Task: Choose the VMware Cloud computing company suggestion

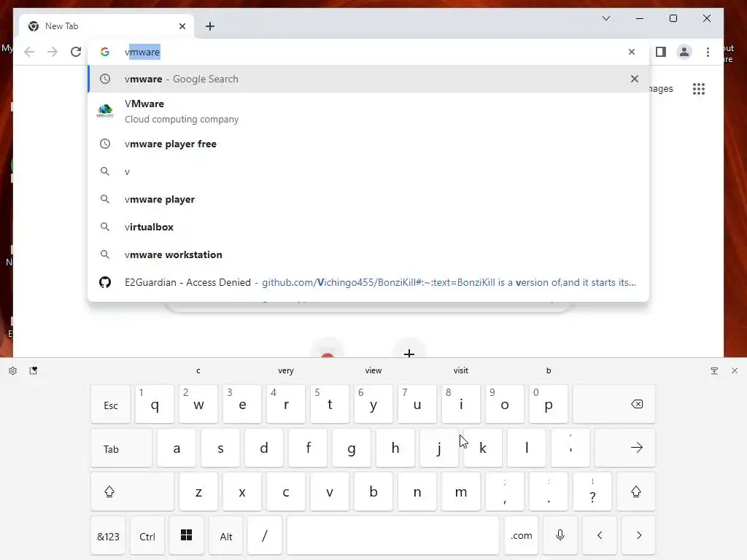Action: point(368,112)
